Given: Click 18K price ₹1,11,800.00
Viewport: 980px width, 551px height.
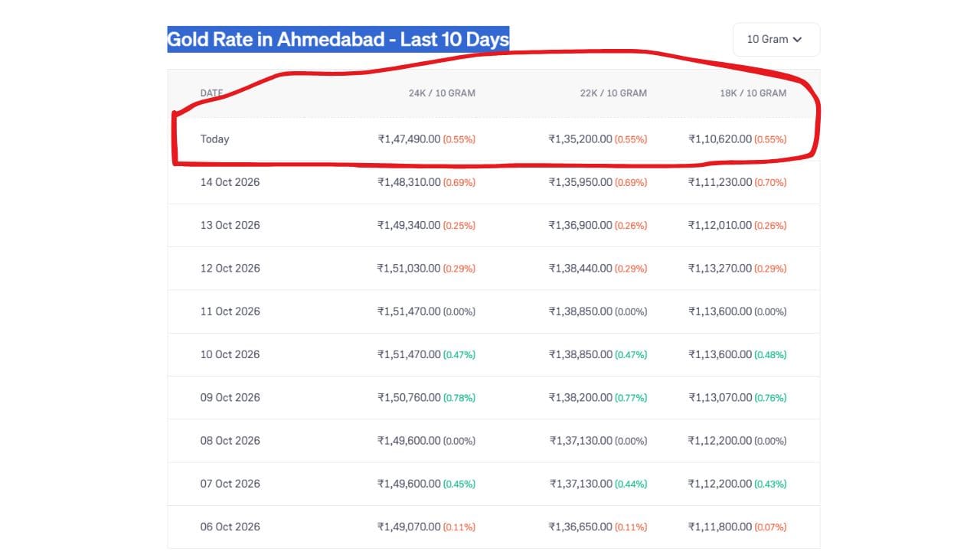Looking at the screenshot, I should pos(720,527).
